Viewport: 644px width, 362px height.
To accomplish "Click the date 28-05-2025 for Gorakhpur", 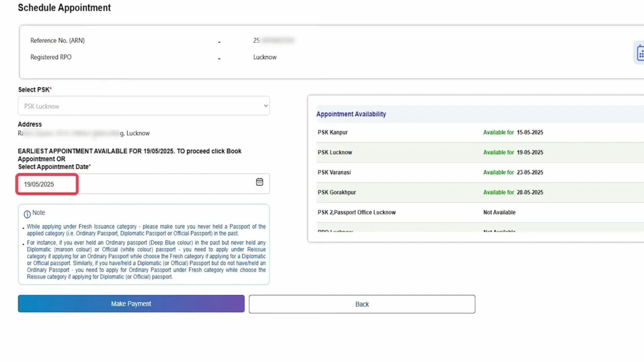I will (x=530, y=192).
